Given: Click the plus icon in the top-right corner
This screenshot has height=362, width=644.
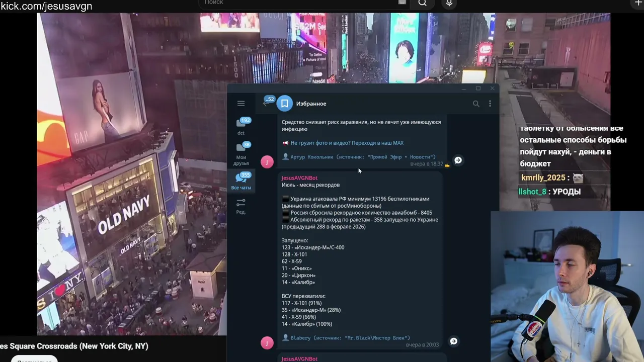Looking at the screenshot, I should [x=638, y=3].
